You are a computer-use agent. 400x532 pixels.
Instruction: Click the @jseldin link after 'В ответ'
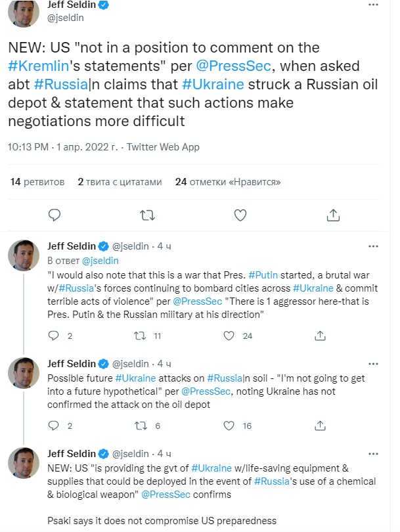pyautogui.click(x=96, y=259)
